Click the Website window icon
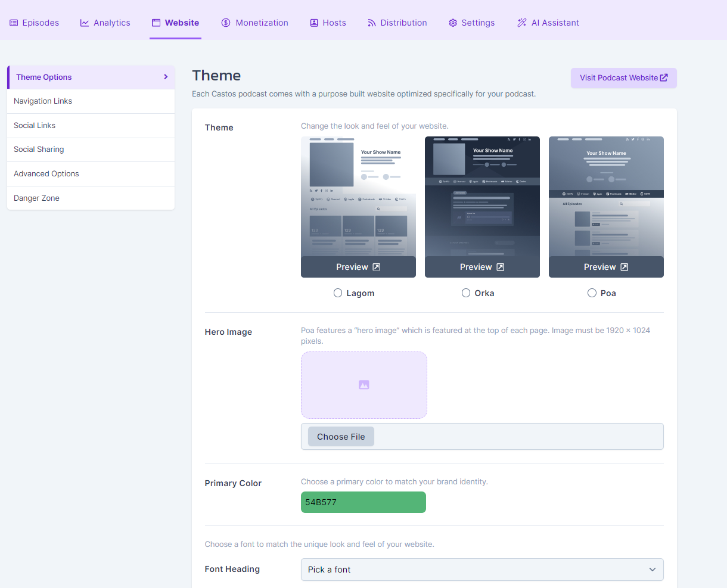The image size is (727, 588). (x=156, y=23)
